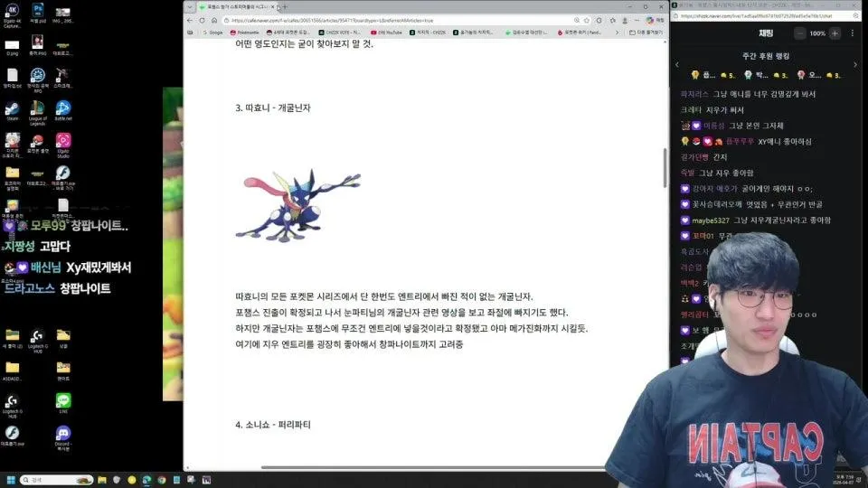Open chat panel three-dot options

pyautogui.click(x=853, y=33)
